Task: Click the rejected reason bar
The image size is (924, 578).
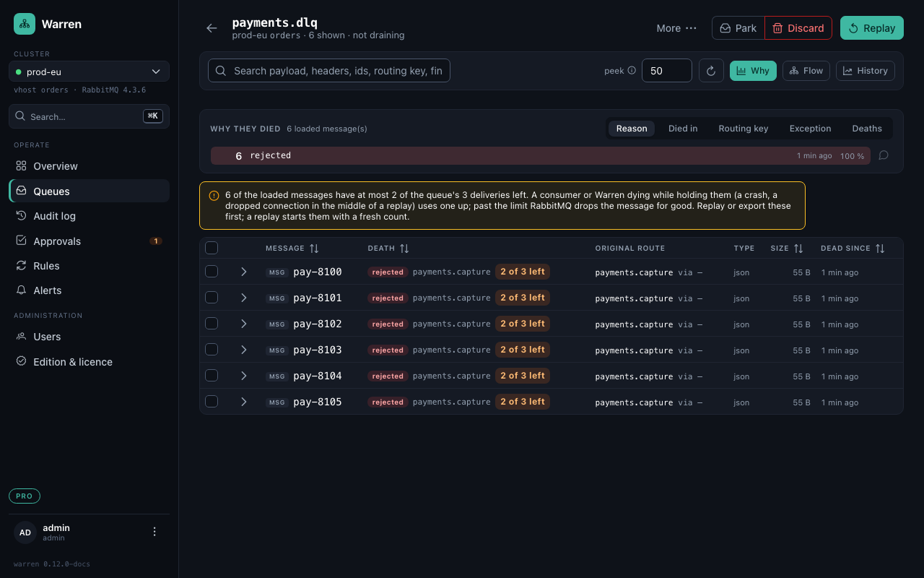Action: pyautogui.click(x=540, y=156)
